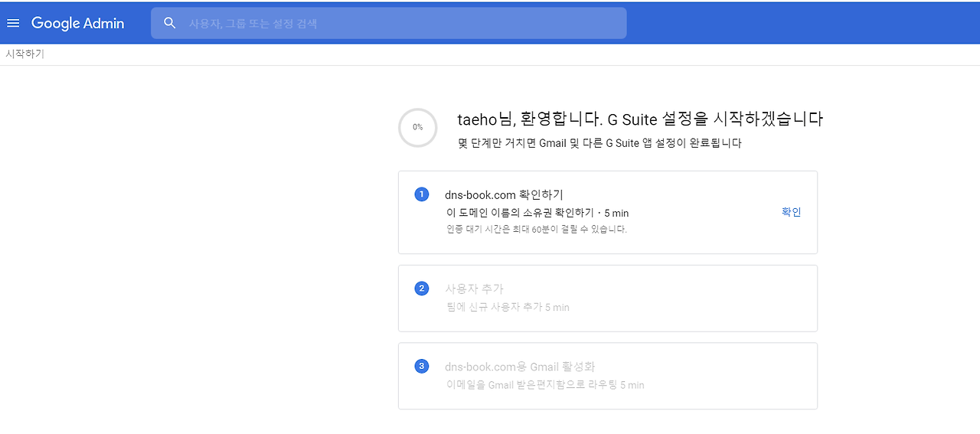Click the 0% progress circle

tap(418, 127)
